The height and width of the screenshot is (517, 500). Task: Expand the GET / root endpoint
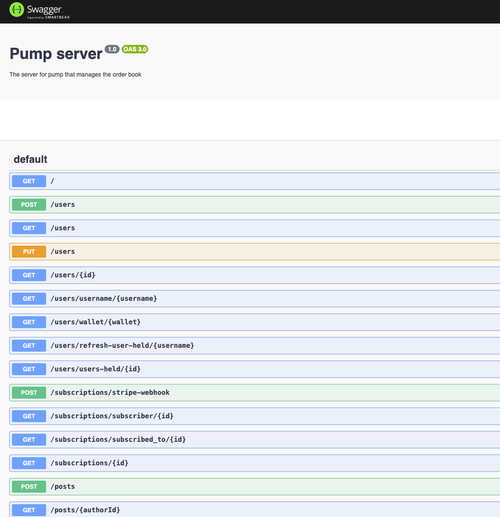click(255, 181)
